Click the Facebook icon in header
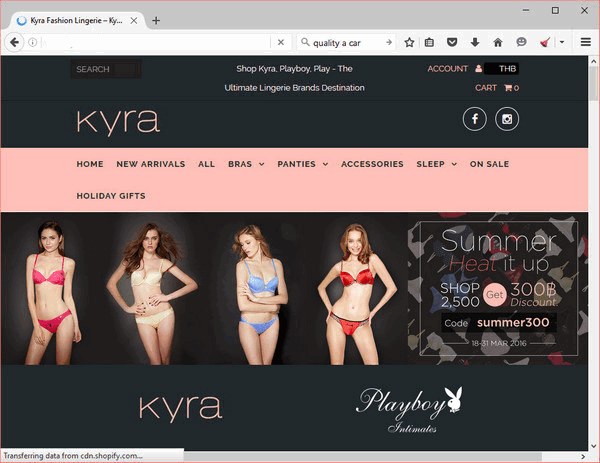Screen dimensions: 600x463 click(x=474, y=119)
